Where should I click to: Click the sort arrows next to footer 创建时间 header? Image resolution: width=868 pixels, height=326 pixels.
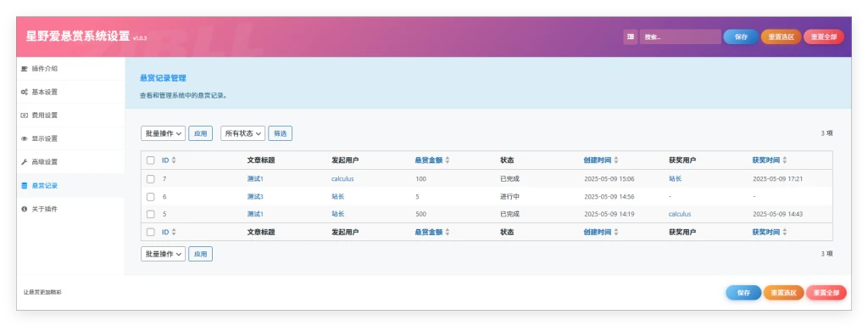[x=616, y=233]
